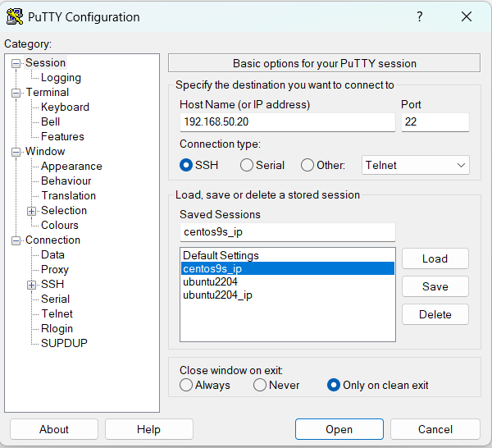Open the Keyboard settings category
The width and height of the screenshot is (492, 448).
(x=65, y=107)
